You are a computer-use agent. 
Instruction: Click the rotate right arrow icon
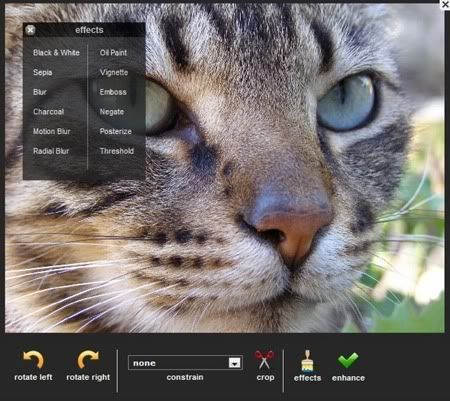pos(88,359)
